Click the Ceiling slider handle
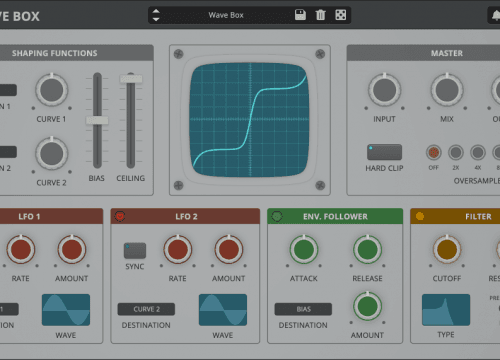Image resolution: width=500 pixels, height=360 pixels. pos(131,79)
